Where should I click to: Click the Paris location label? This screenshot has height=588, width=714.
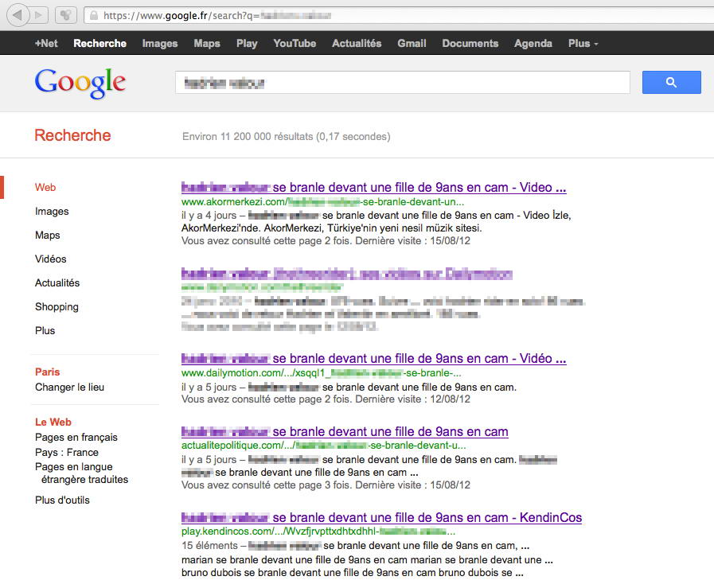[47, 372]
